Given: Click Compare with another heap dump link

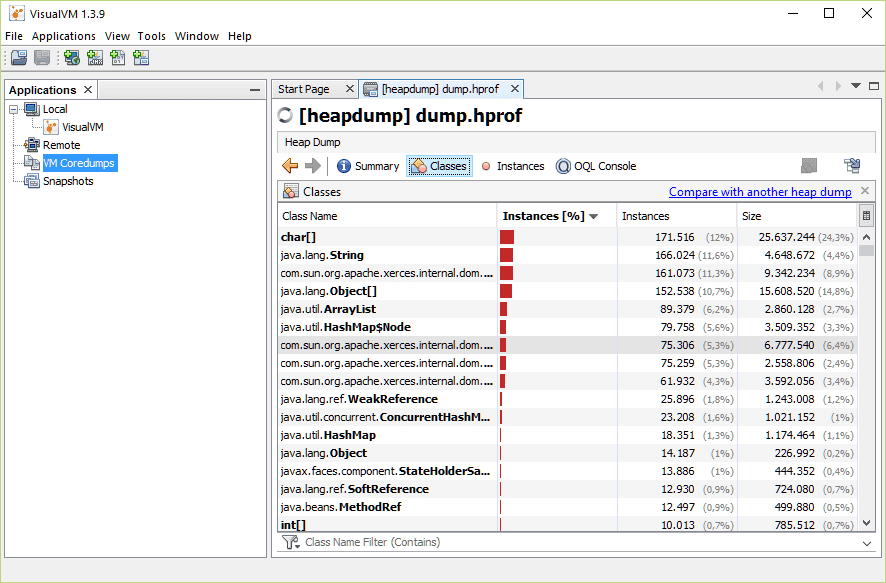Looking at the screenshot, I should pos(760,192).
